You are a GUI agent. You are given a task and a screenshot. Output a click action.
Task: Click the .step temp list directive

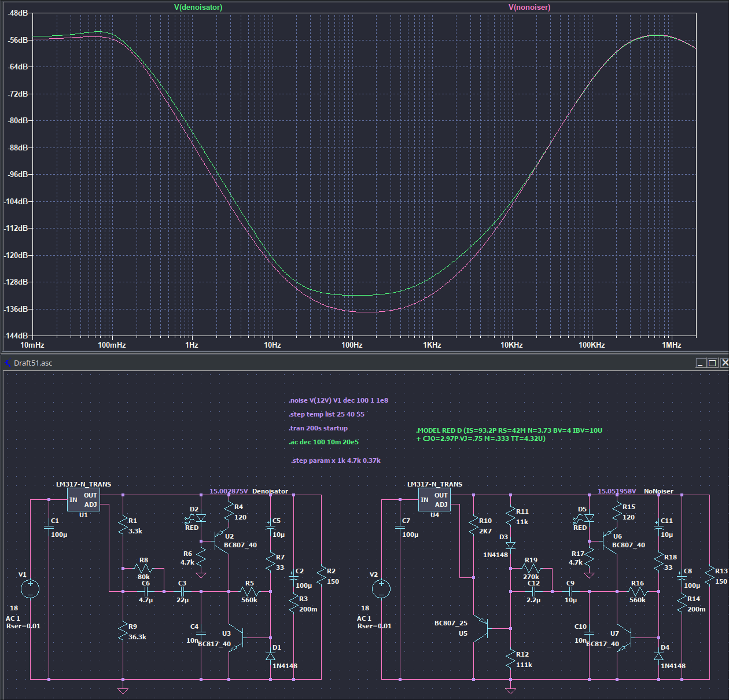click(326, 414)
